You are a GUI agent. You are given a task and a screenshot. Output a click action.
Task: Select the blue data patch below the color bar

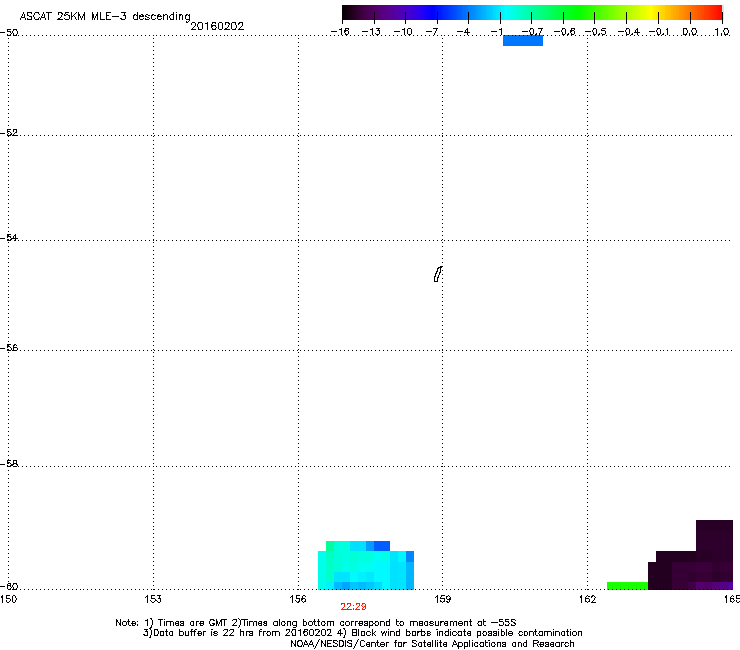click(x=523, y=41)
